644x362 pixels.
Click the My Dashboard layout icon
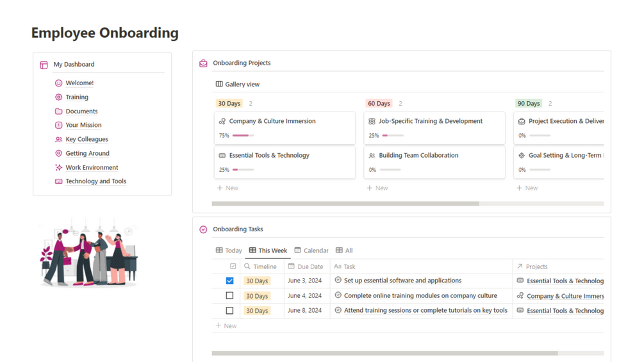pos(44,65)
